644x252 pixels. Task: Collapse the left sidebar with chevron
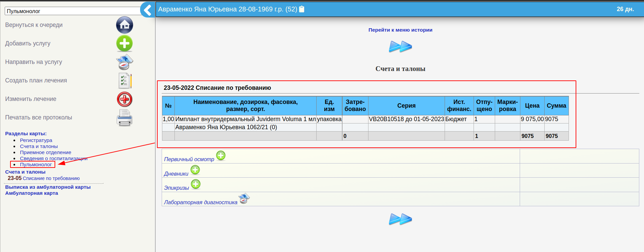click(x=148, y=10)
